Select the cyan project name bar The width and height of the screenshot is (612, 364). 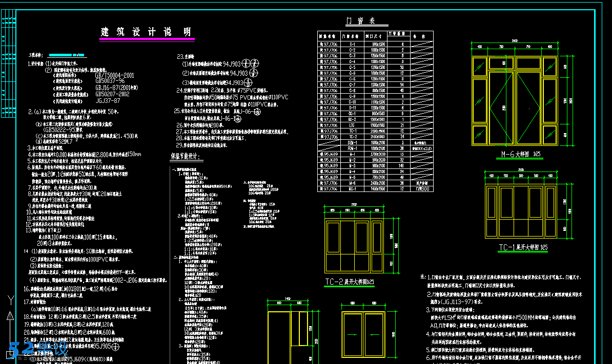71,54
